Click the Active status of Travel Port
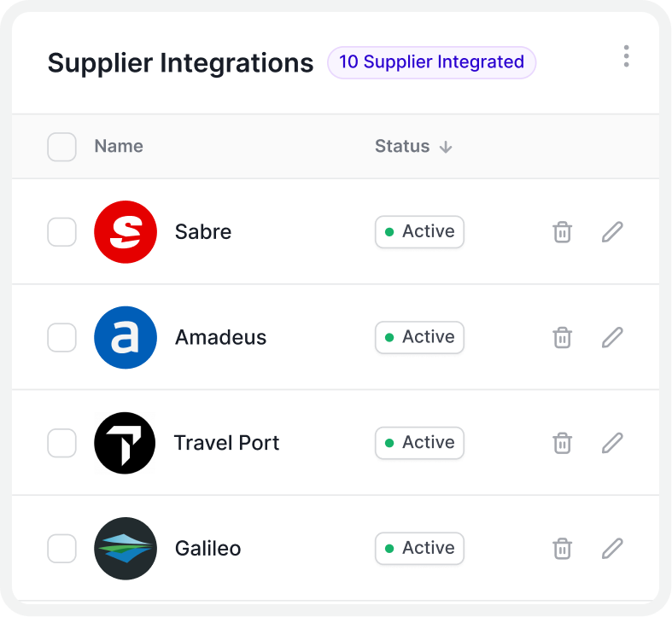 pos(419,443)
